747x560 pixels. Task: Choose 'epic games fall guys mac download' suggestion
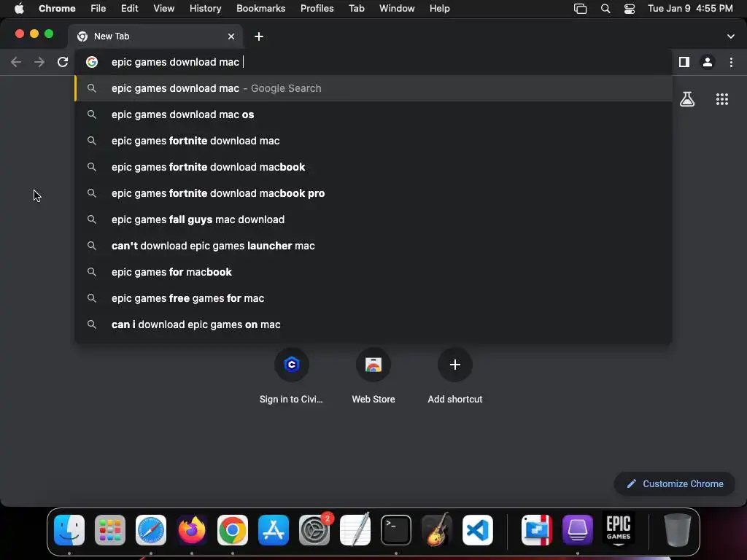(373, 219)
